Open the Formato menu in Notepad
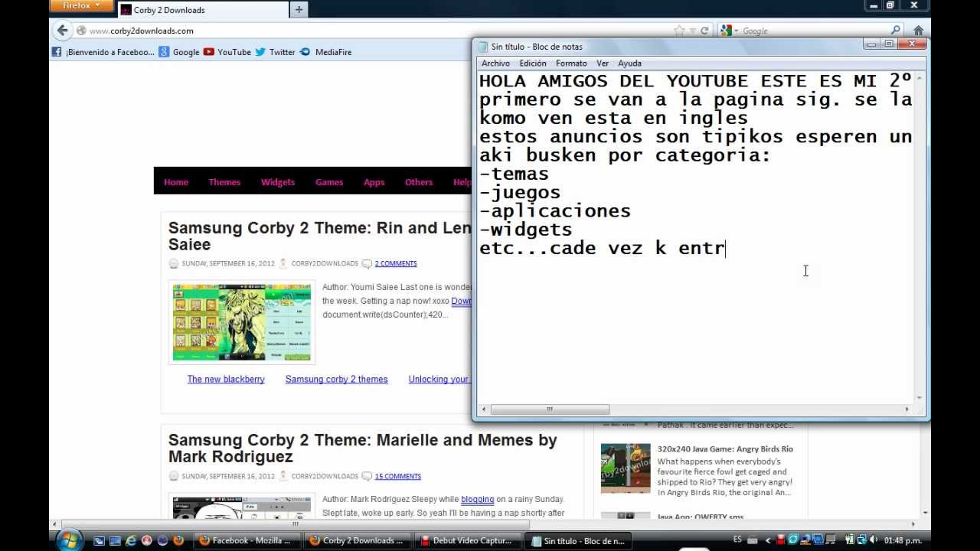Screen dimensions: 980x551 tap(571, 64)
